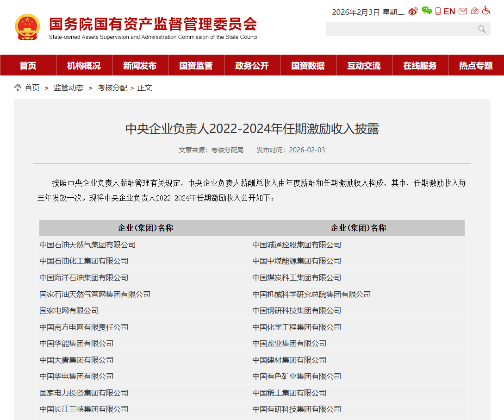Go to 国资监管 in the navigation bar
Screen dimensions: 504x420
click(x=196, y=66)
